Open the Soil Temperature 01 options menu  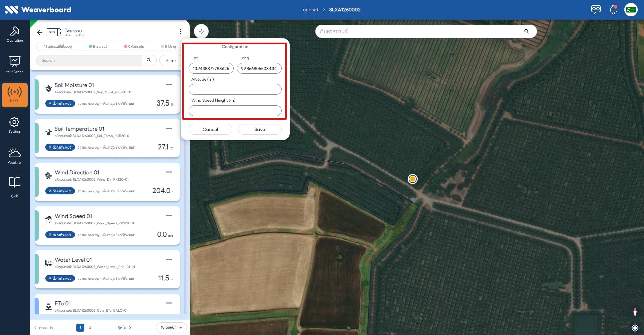pyautogui.click(x=169, y=128)
